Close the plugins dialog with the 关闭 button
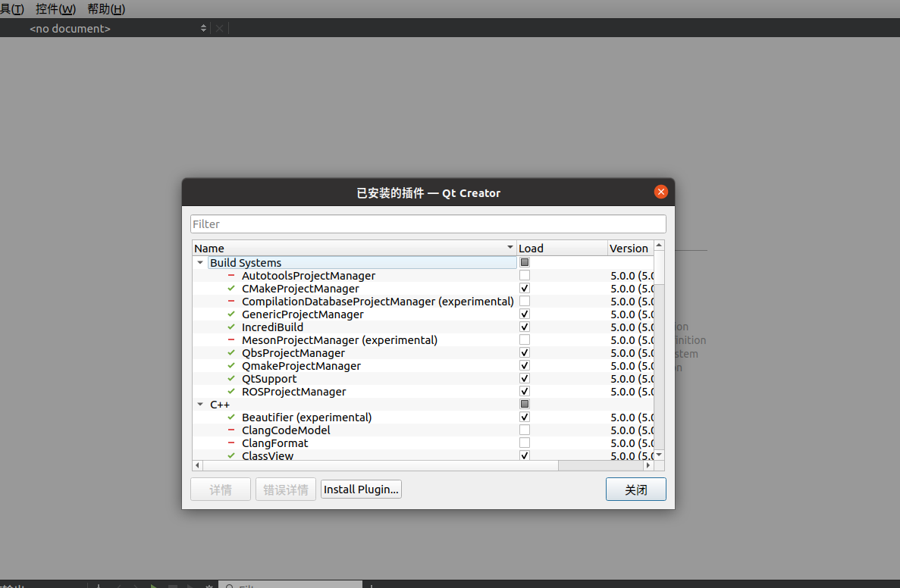900x588 pixels. point(635,489)
